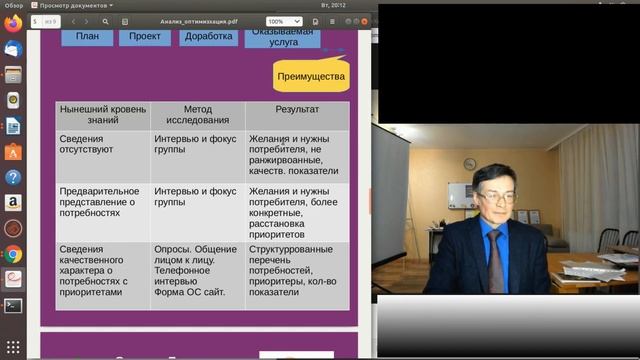Open the Files manager in the dock
Viewport: 640px width, 360px height.
tap(13, 75)
